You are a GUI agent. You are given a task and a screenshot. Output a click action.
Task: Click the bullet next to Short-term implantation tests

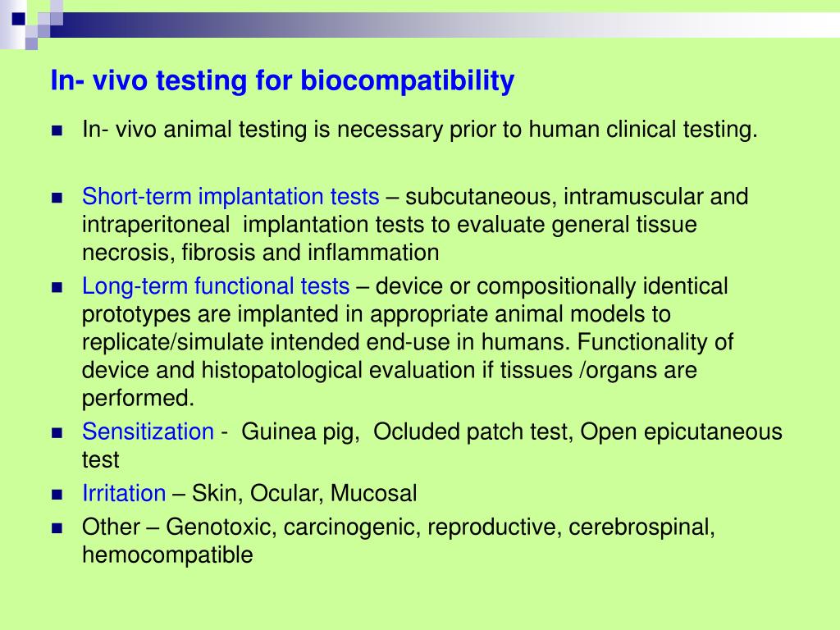click(x=57, y=199)
